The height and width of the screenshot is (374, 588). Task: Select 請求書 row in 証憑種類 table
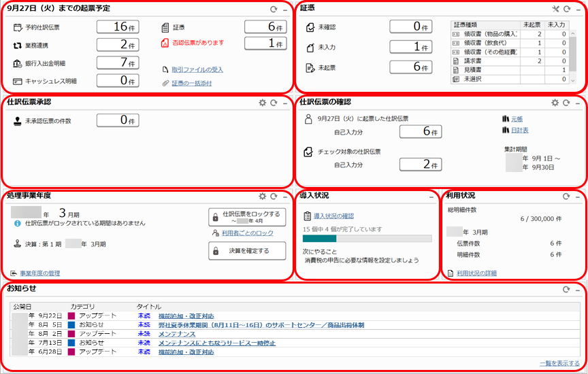[x=510, y=61]
